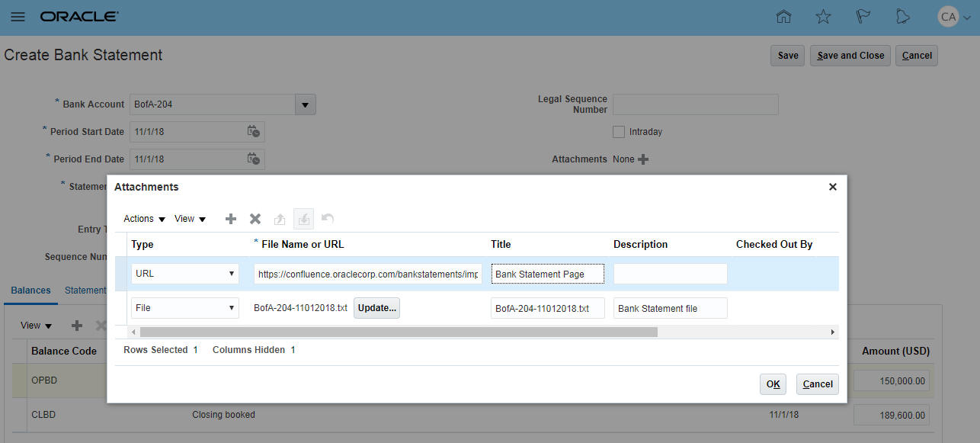Screen dimensions: 980x443
Task: Click the BofA-204-11012018.txt title field
Action: 548,308
